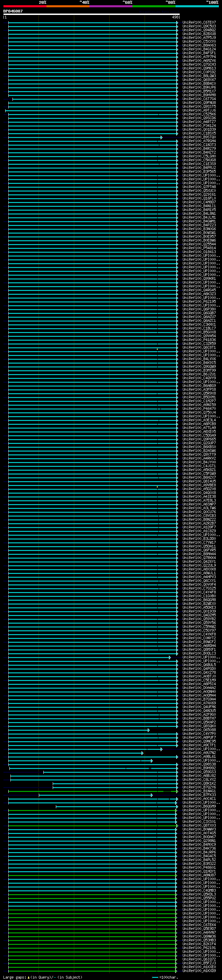This screenshot has width=222, height=980.
Task: Select label UniRef100_A0T4G5
Action: 199,833
